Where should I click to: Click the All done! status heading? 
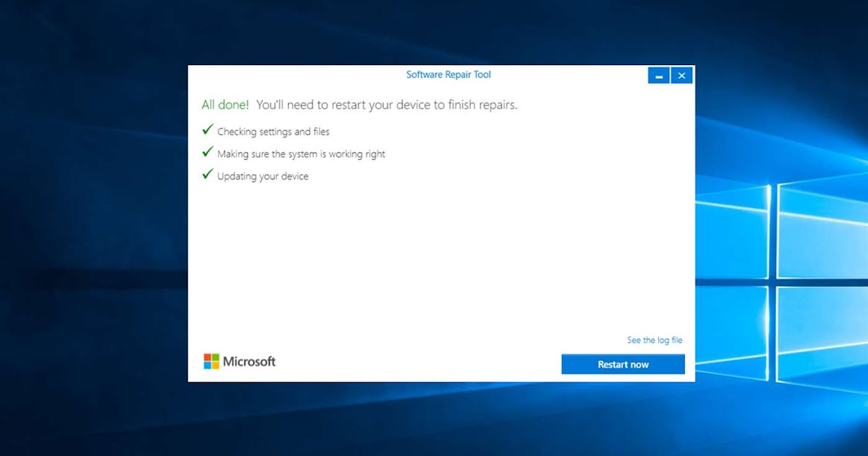(x=225, y=104)
